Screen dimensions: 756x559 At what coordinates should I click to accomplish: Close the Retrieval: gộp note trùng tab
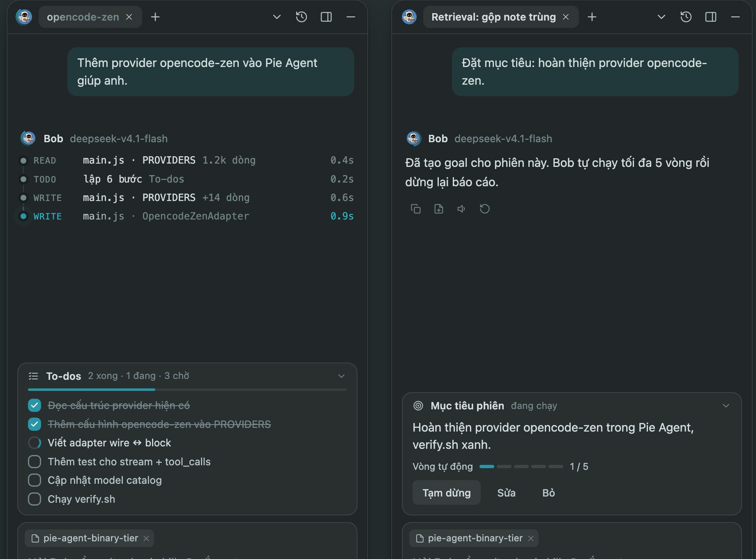click(x=566, y=17)
